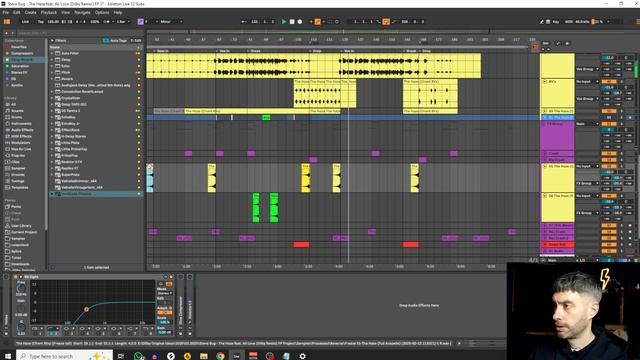Click the EQ Eight filter curve point
Viewport: 640px width, 360px height.
[86, 309]
